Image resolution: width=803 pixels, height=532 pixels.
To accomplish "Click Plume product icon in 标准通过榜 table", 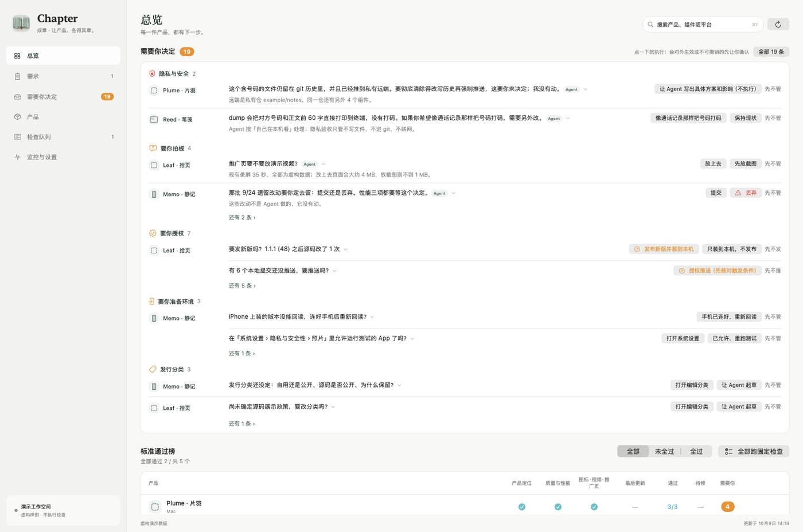I will [155, 507].
